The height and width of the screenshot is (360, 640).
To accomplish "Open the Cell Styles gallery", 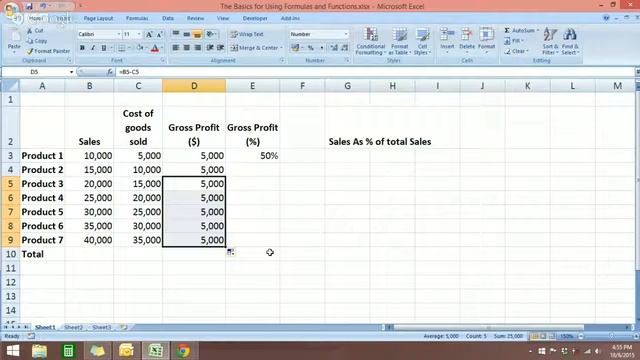I will click(x=422, y=41).
